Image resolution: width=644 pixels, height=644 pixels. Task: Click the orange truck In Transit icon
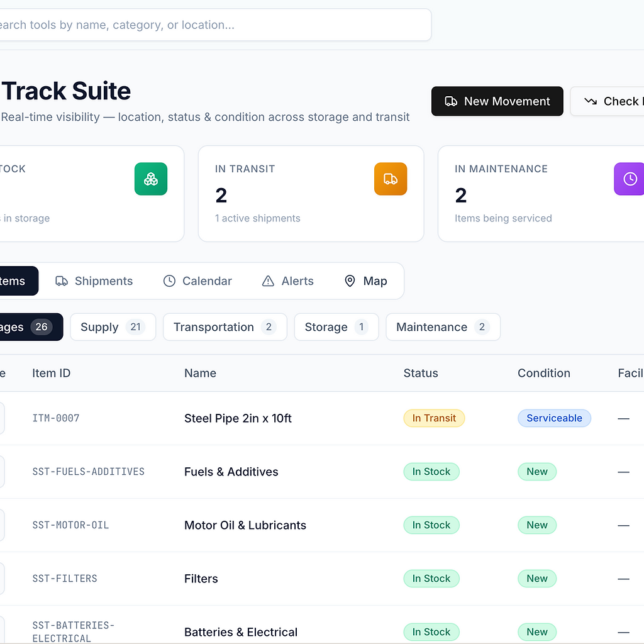coord(391,179)
